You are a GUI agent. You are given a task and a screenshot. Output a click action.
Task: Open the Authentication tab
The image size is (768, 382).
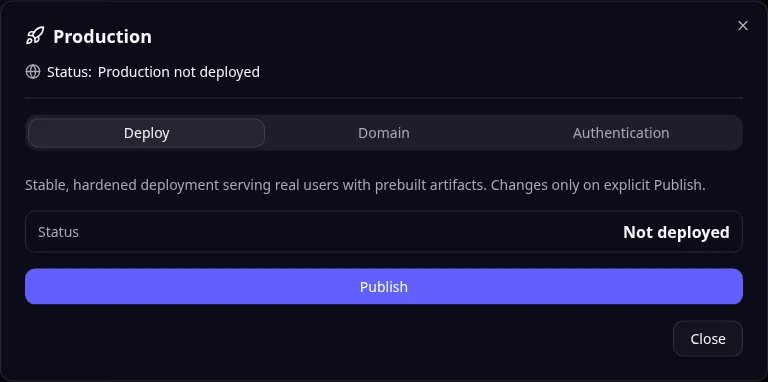click(621, 133)
